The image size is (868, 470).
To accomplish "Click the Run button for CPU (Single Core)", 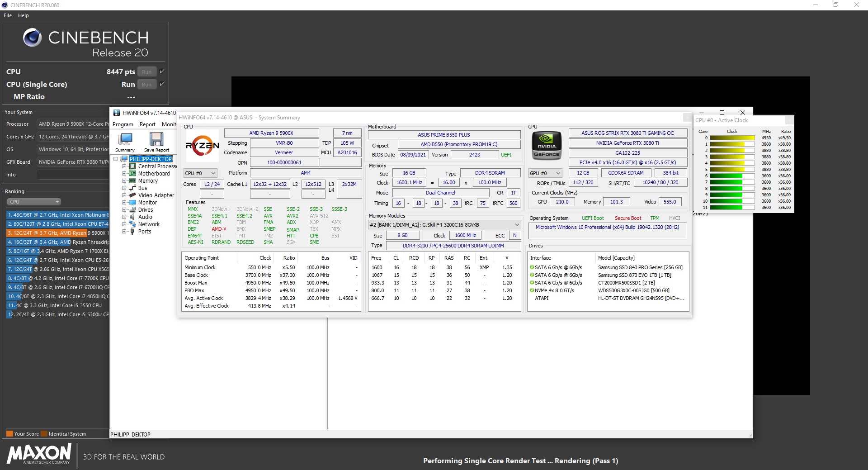I will pos(147,84).
